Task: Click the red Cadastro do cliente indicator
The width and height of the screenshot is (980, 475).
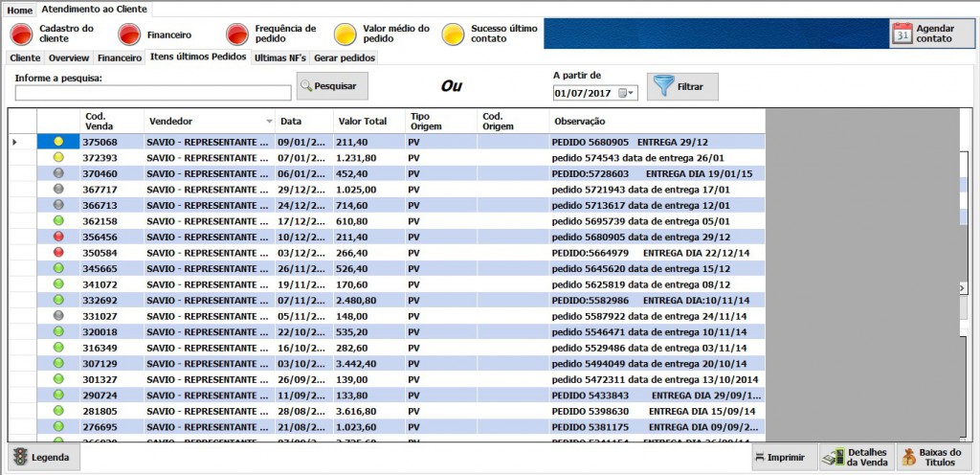Action: click(21, 34)
